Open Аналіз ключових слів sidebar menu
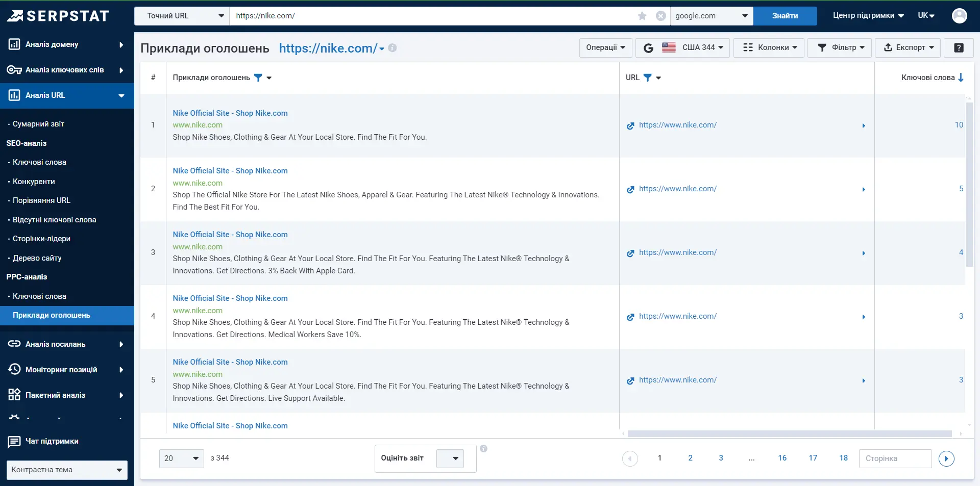 [67, 70]
